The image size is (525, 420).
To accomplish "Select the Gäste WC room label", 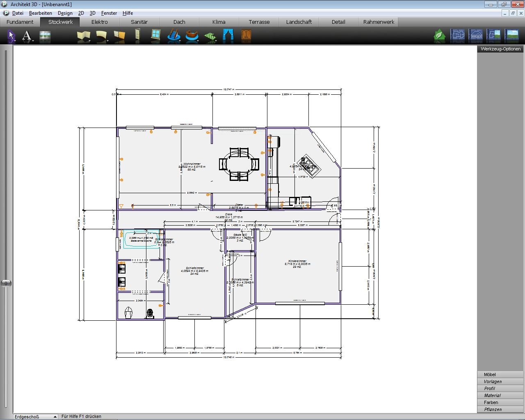I will [x=240, y=237].
